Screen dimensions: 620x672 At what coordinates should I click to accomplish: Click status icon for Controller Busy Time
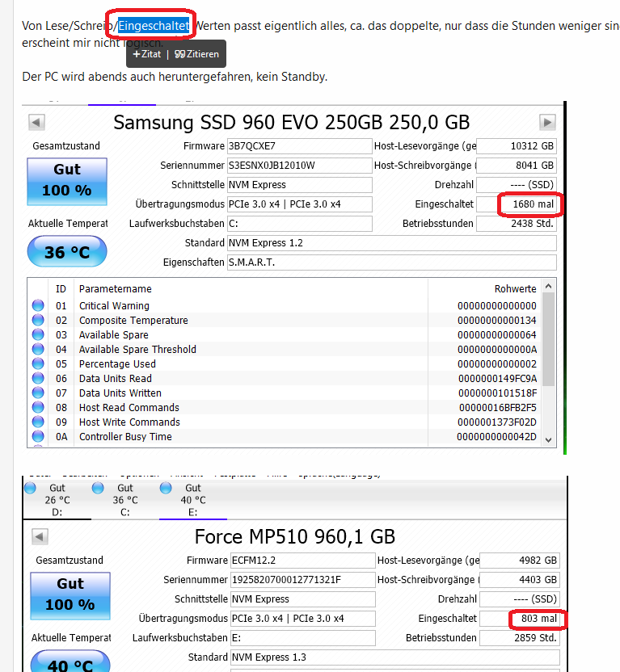coord(38,437)
